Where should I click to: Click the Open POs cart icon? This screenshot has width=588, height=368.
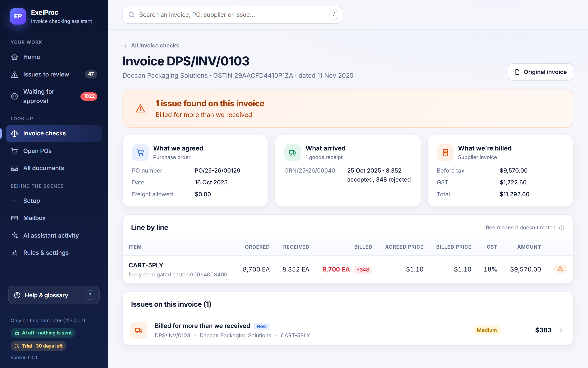point(14,151)
